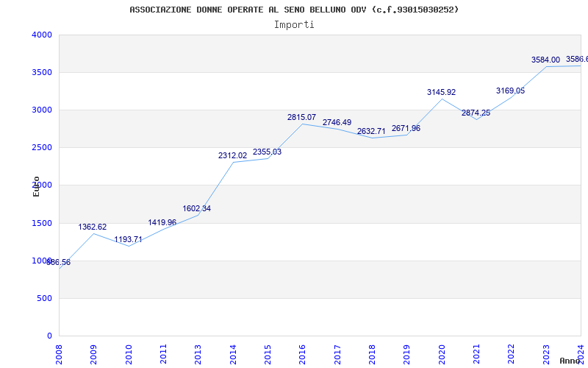Select the 3584.00 data label
The width and height of the screenshot is (588, 368).
(x=545, y=60)
